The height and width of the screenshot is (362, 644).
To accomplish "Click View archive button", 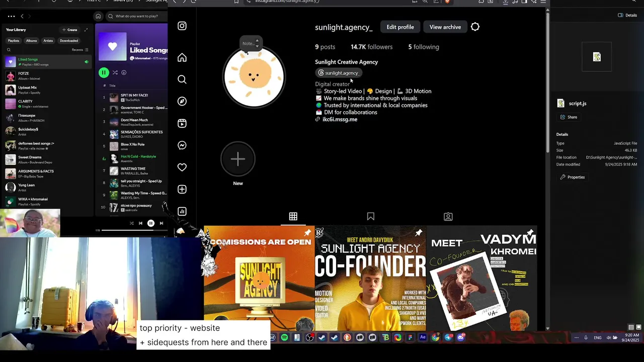I will coord(445,27).
